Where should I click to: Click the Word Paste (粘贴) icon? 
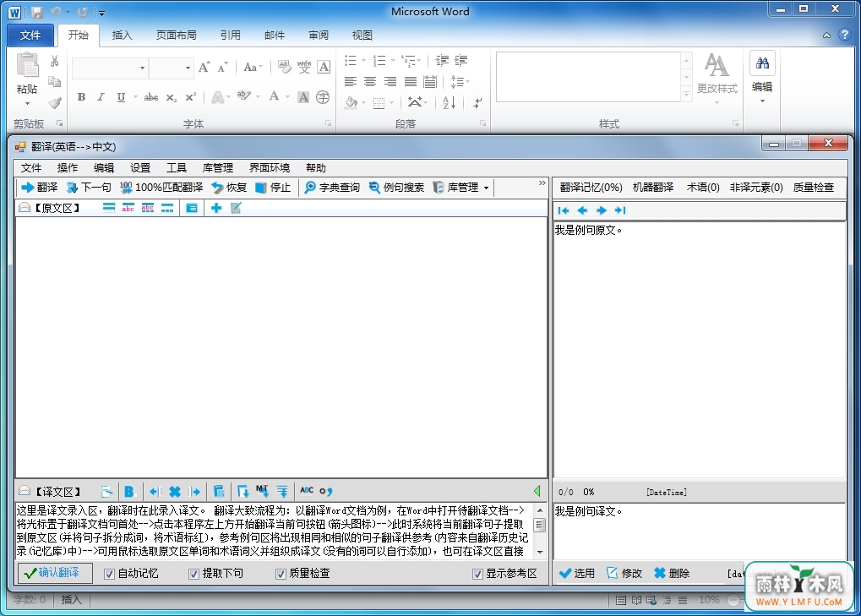[x=27, y=65]
